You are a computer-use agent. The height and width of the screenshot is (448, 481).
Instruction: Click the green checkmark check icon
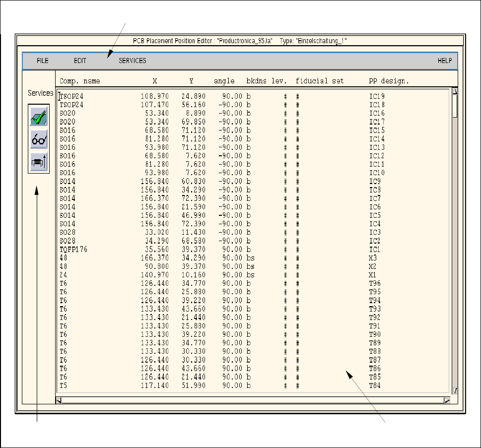pyautogui.click(x=39, y=118)
